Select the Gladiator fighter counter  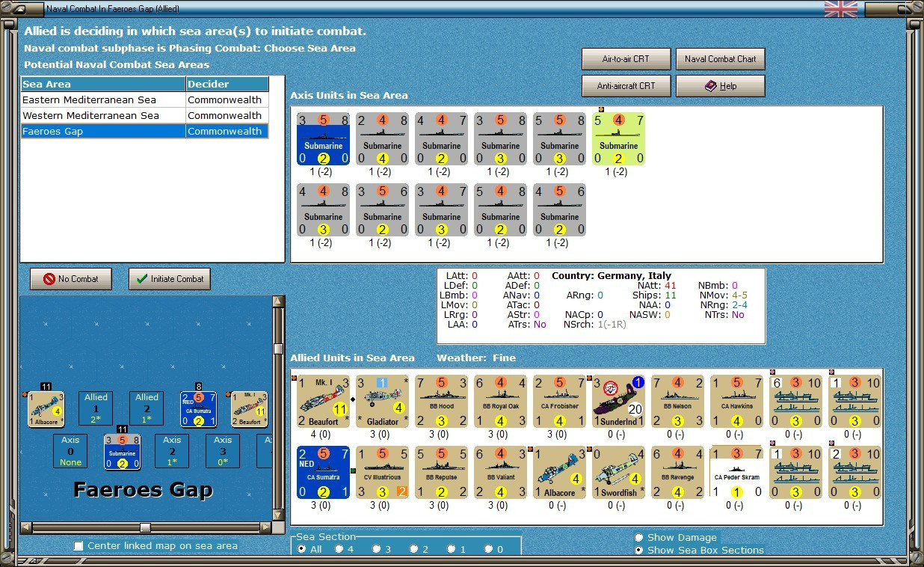tap(382, 401)
